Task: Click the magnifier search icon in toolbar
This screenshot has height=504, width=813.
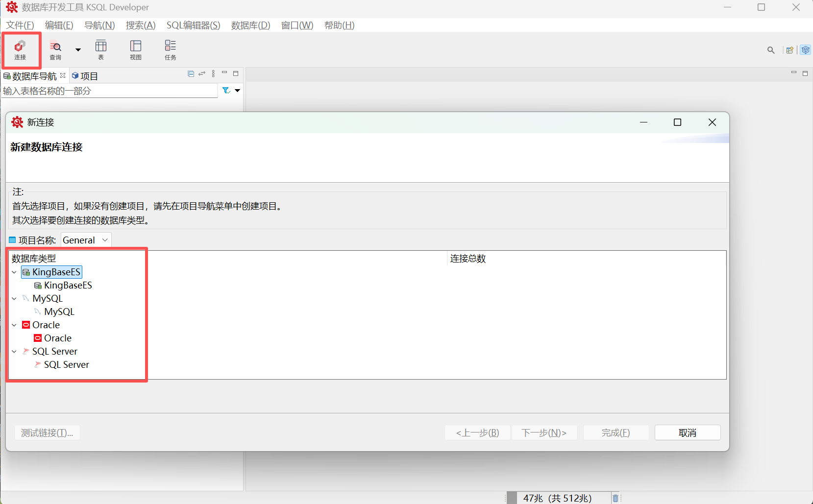Action: pos(771,50)
